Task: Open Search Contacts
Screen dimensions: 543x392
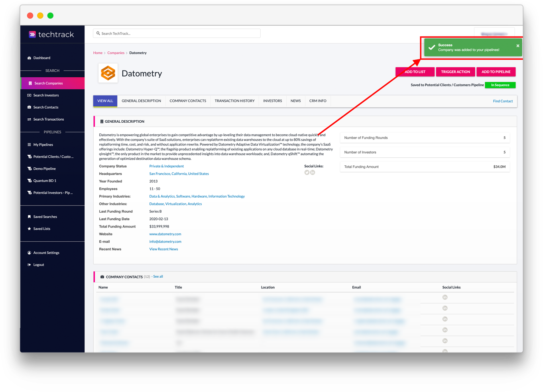Action: (x=45, y=107)
